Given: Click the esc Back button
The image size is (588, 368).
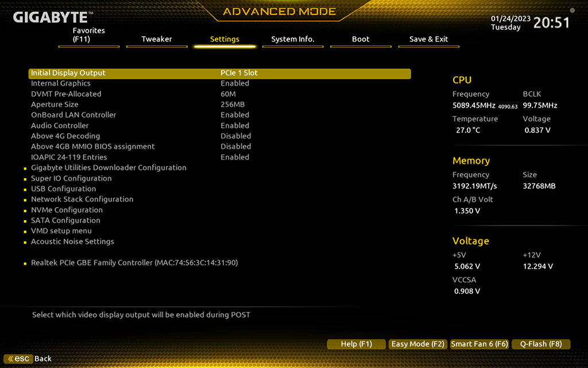Looking at the screenshot, I should (x=29, y=359).
